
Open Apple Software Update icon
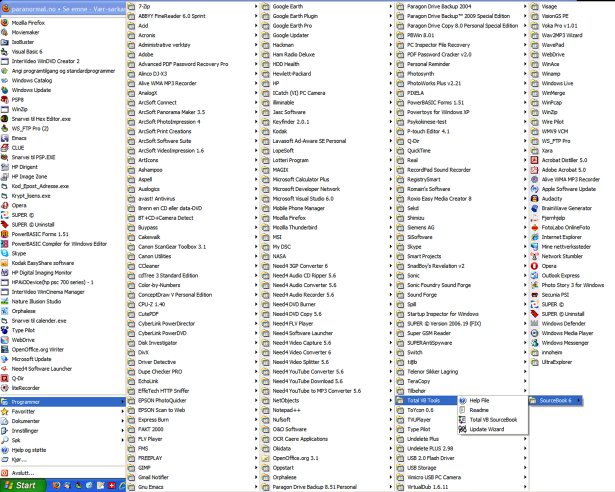pyautogui.click(x=534, y=189)
